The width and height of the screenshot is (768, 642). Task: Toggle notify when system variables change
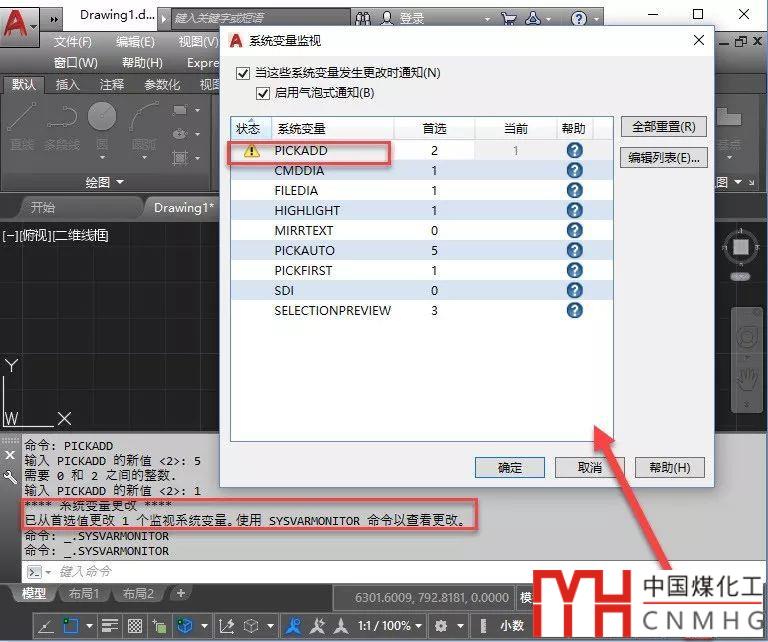pyautogui.click(x=242, y=73)
